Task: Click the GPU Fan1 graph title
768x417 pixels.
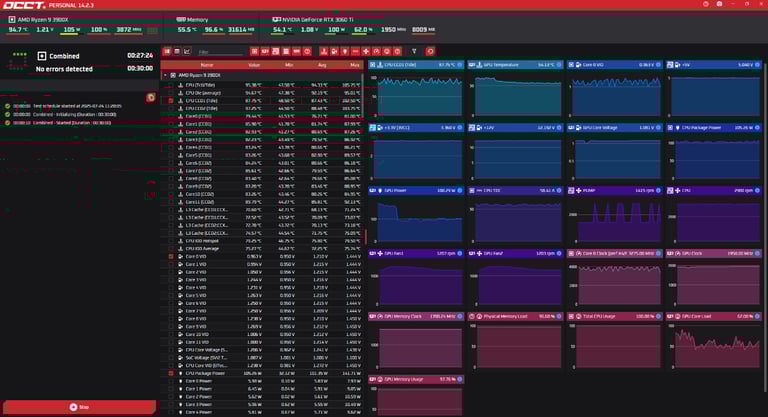Action: click(x=396, y=253)
